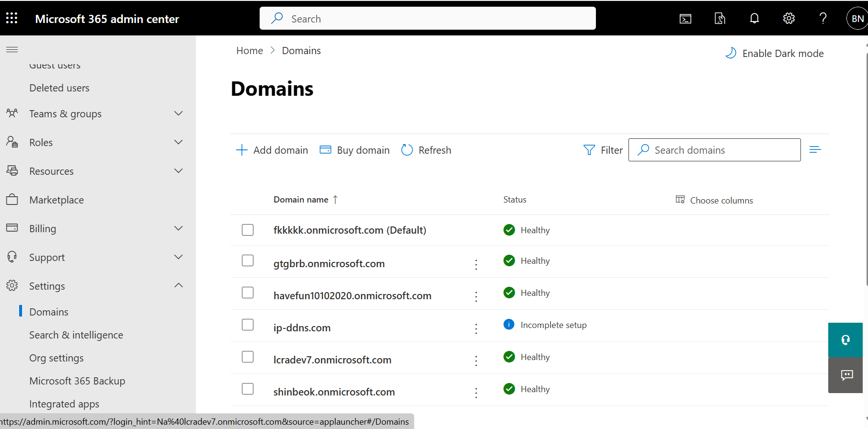868x429 pixels.
Task: Click the document download icon in header
Action: (720, 19)
